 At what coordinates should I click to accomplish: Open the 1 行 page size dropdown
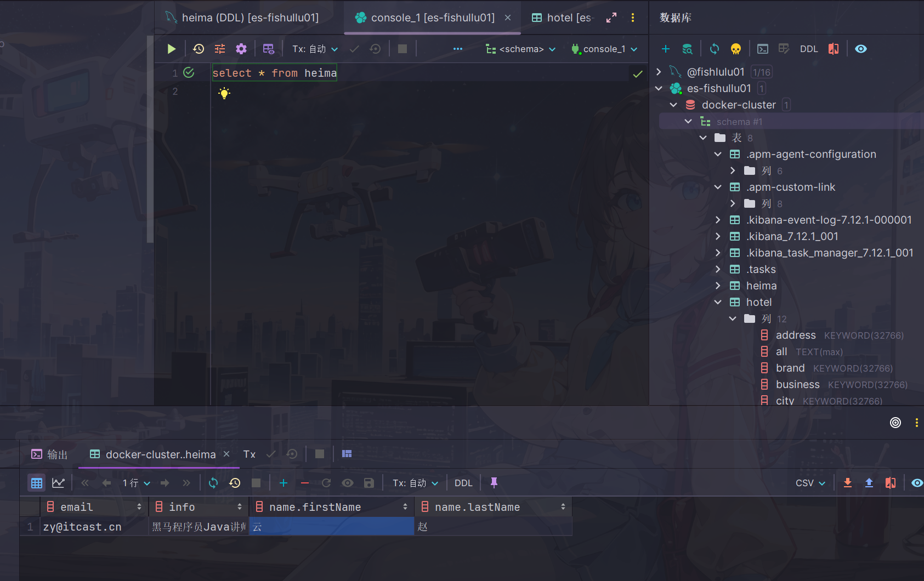click(x=136, y=483)
